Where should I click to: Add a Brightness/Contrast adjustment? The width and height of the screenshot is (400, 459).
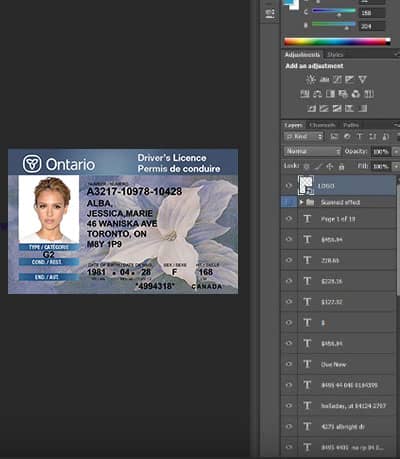pyautogui.click(x=311, y=79)
